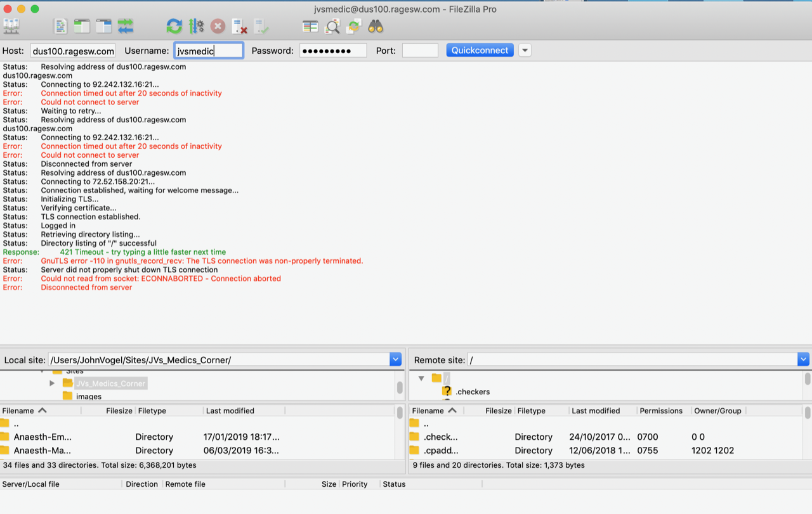Image resolution: width=812 pixels, height=514 pixels.
Task: Click the Host input field
Action: click(73, 51)
